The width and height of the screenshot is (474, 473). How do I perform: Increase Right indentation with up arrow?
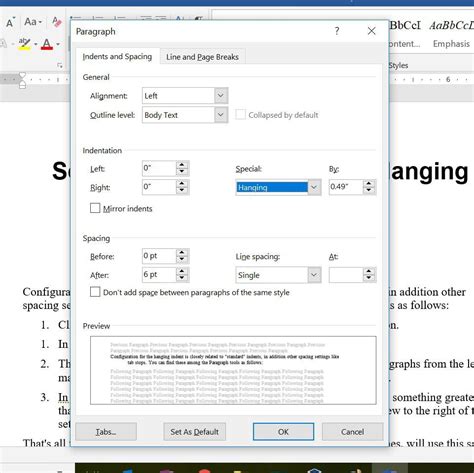pyautogui.click(x=182, y=184)
